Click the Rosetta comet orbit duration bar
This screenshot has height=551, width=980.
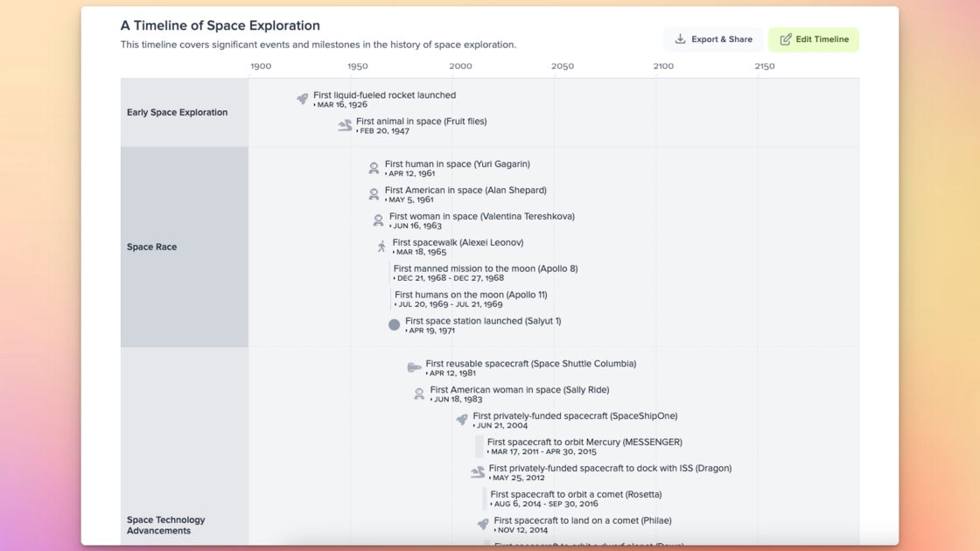coord(483,498)
